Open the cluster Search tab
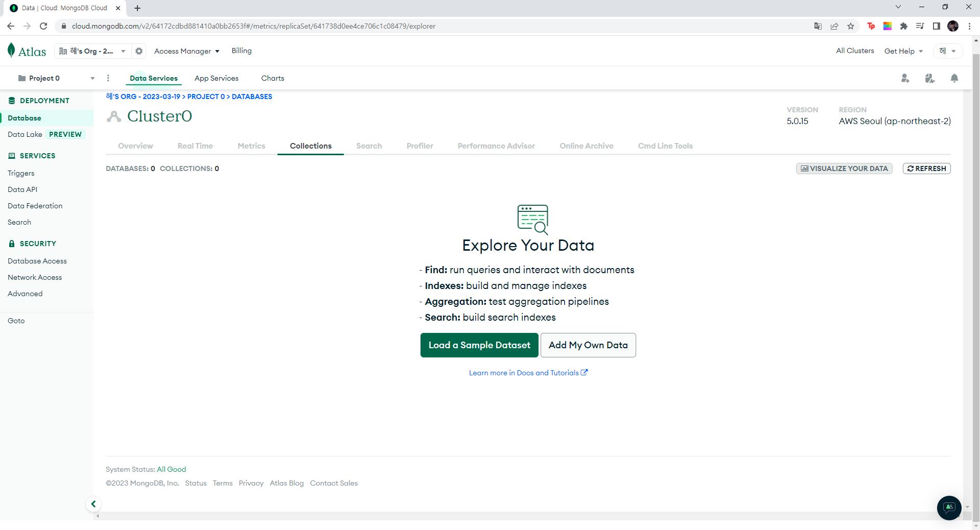 coord(369,146)
